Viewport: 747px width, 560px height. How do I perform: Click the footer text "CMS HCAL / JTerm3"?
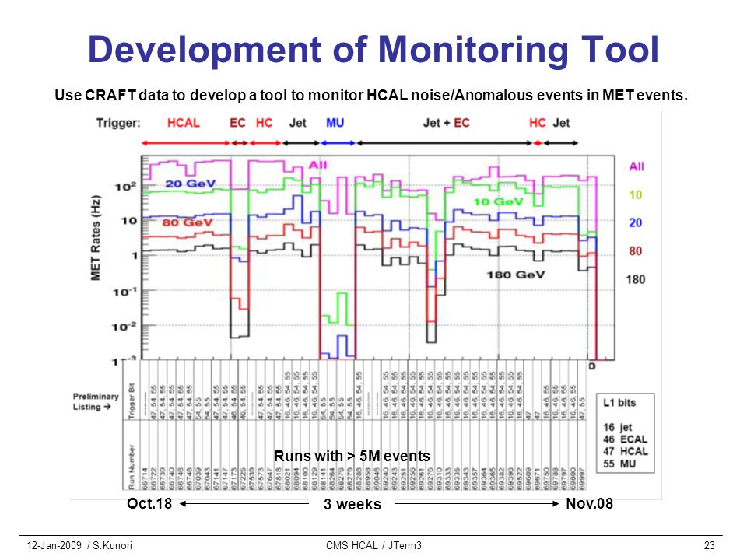(373, 546)
